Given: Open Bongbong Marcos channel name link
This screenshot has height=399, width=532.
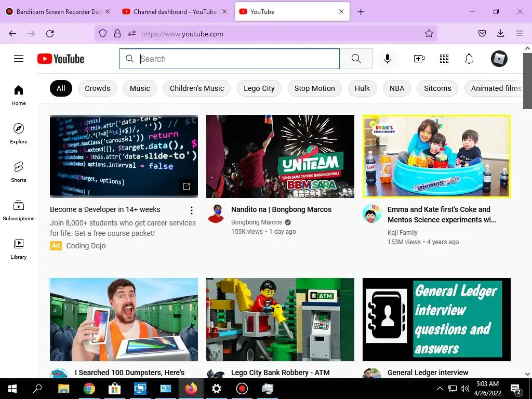Looking at the screenshot, I should point(257,222).
